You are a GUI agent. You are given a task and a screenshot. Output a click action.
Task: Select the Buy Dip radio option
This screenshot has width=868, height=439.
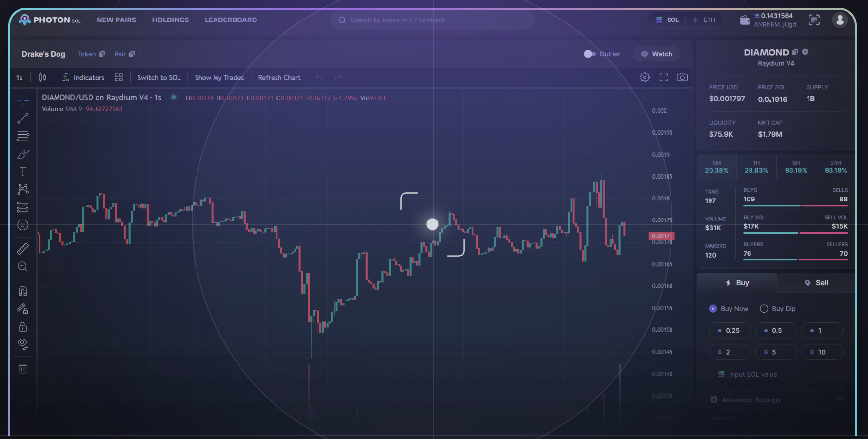(764, 308)
